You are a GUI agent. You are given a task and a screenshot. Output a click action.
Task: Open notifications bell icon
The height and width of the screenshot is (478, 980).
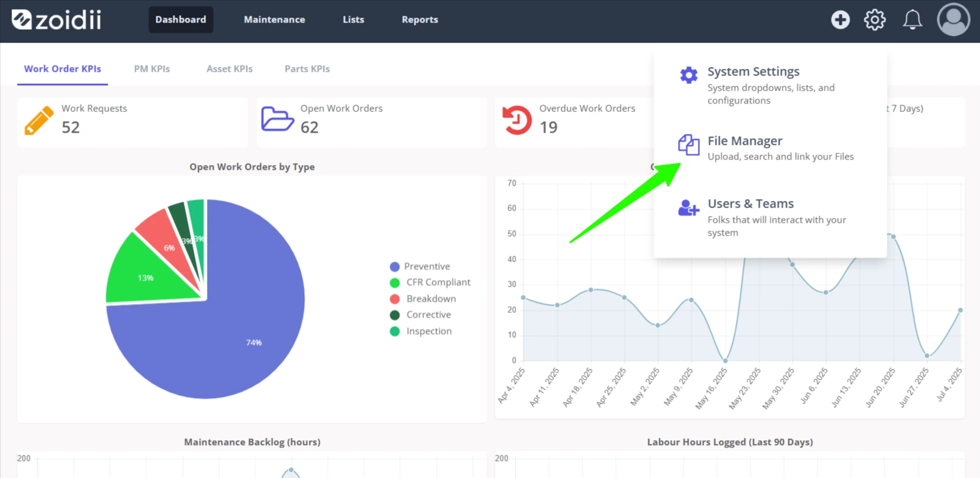[912, 19]
